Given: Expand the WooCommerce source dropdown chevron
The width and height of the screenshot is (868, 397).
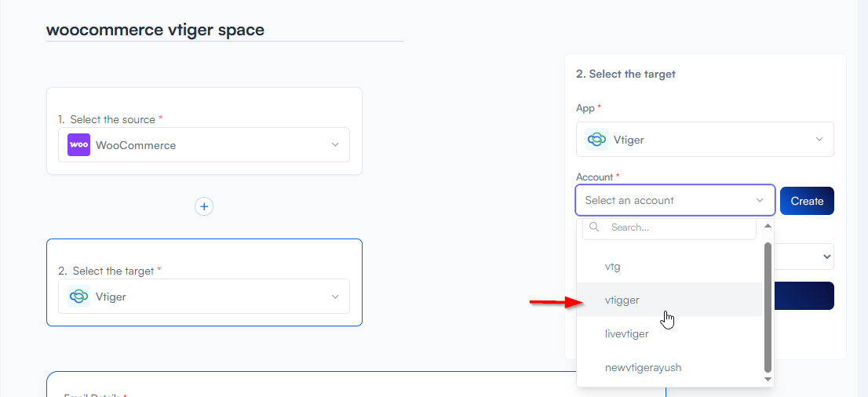Looking at the screenshot, I should pyautogui.click(x=335, y=145).
